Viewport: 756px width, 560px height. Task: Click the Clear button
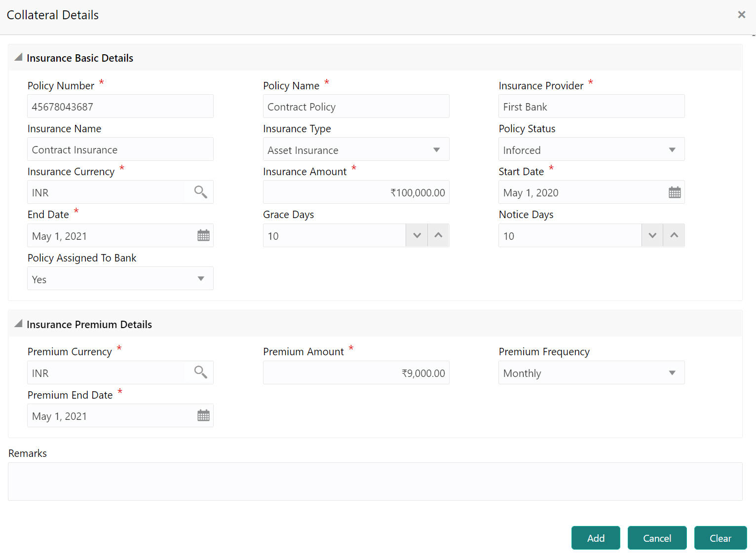point(720,538)
